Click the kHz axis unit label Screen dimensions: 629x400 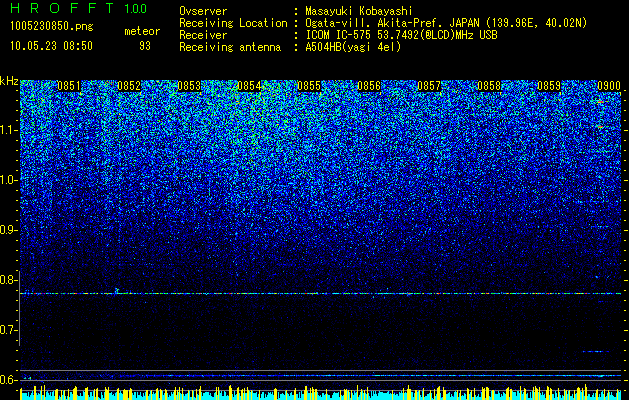click(9, 81)
